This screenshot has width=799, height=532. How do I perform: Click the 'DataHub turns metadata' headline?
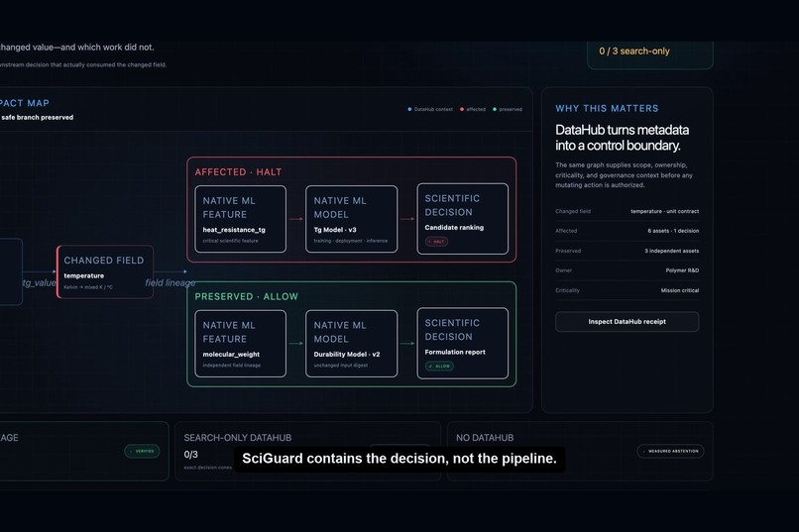tap(622, 131)
